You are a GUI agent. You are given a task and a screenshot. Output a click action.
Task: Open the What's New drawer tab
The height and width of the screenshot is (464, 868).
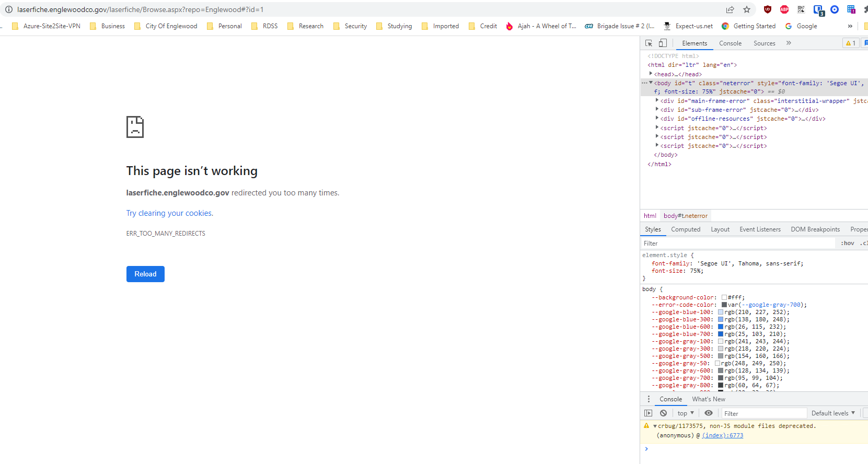coord(709,399)
